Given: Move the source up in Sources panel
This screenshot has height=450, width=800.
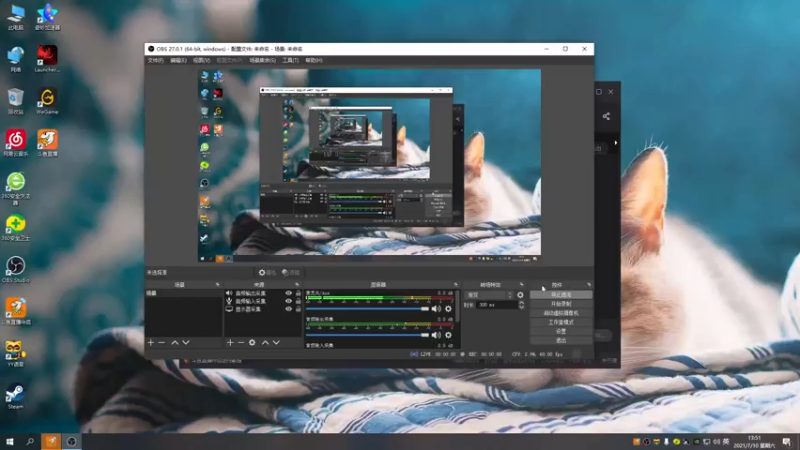Looking at the screenshot, I should (265, 342).
